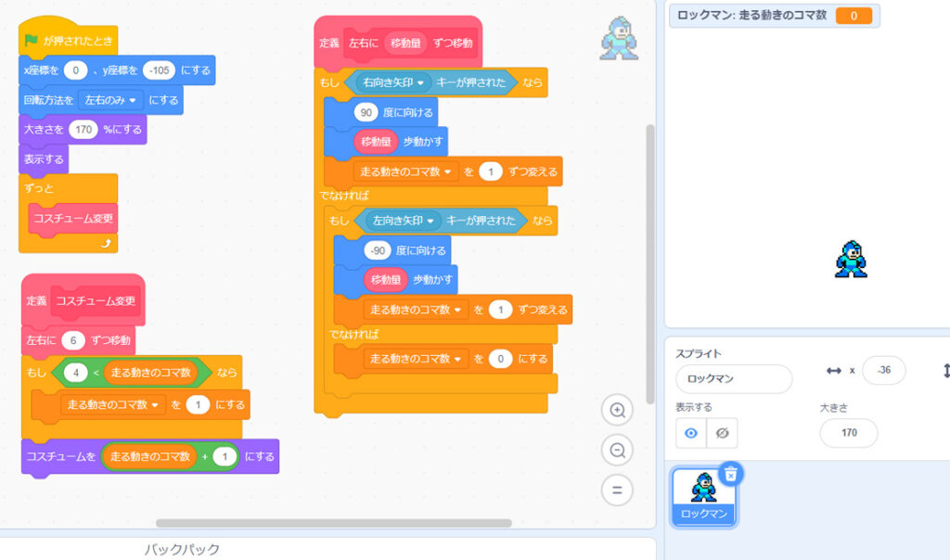Click the 6 value in 左右に block
950x560 pixels.
click(73, 340)
